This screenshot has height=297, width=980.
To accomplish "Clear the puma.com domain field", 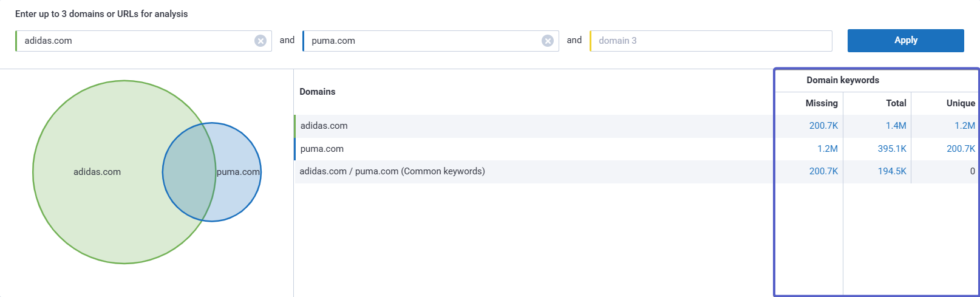I will click(548, 41).
